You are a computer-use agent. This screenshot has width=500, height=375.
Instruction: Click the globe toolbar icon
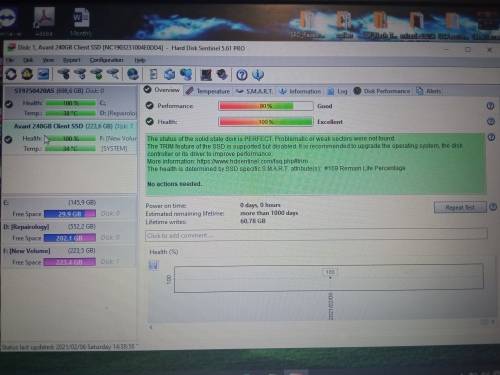coord(133,74)
